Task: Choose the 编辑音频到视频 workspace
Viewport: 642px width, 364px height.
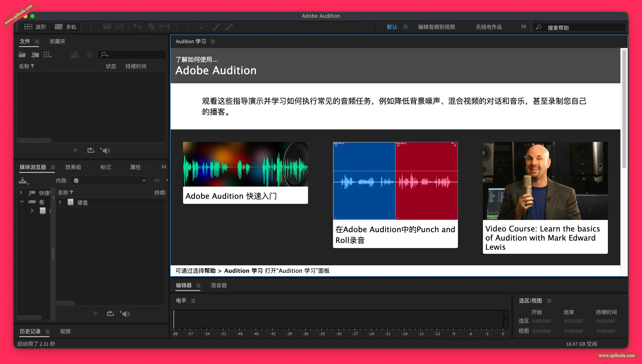Action: coord(436,27)
